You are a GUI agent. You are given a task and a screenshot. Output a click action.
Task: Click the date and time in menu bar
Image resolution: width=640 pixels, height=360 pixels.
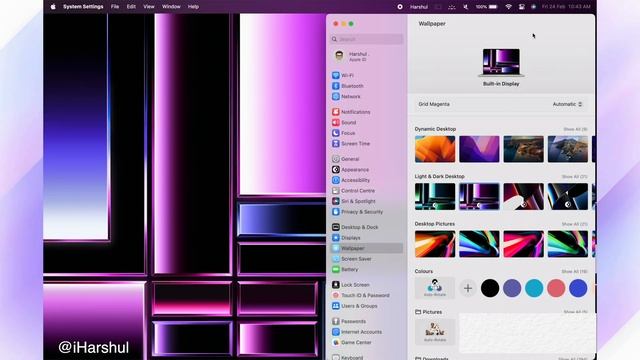(x=566, y=7)
